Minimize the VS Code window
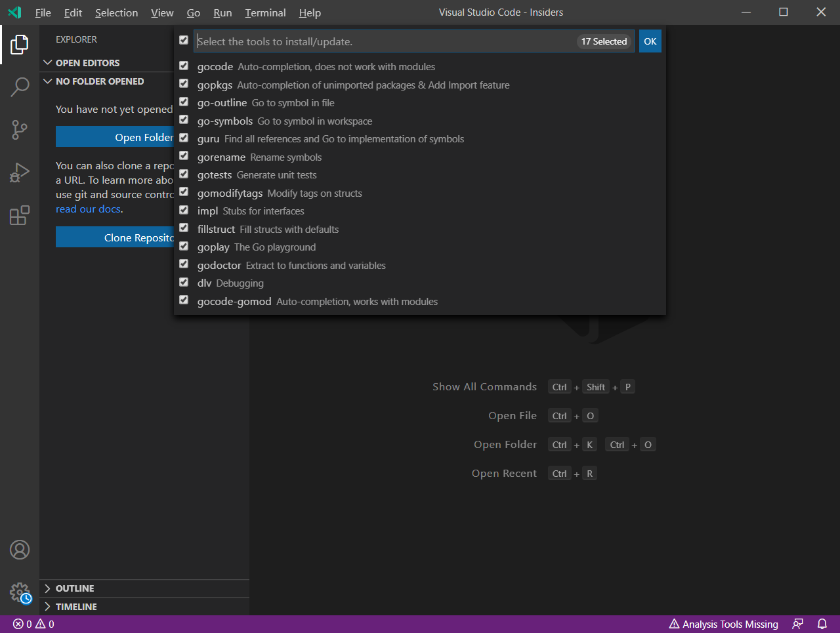The image size is (840, 633). point(746,12)
